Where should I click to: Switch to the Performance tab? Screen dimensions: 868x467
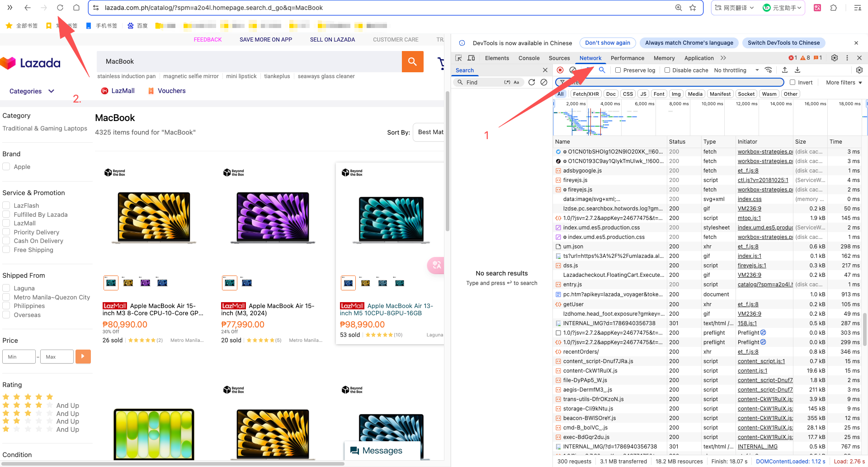click(627, 58)
